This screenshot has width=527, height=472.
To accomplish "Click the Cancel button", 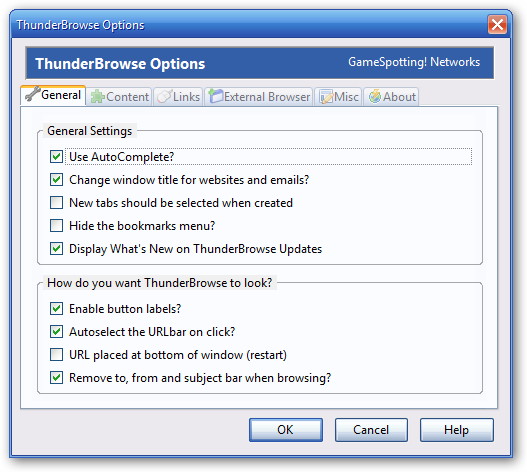I will [x=371, y=430].
